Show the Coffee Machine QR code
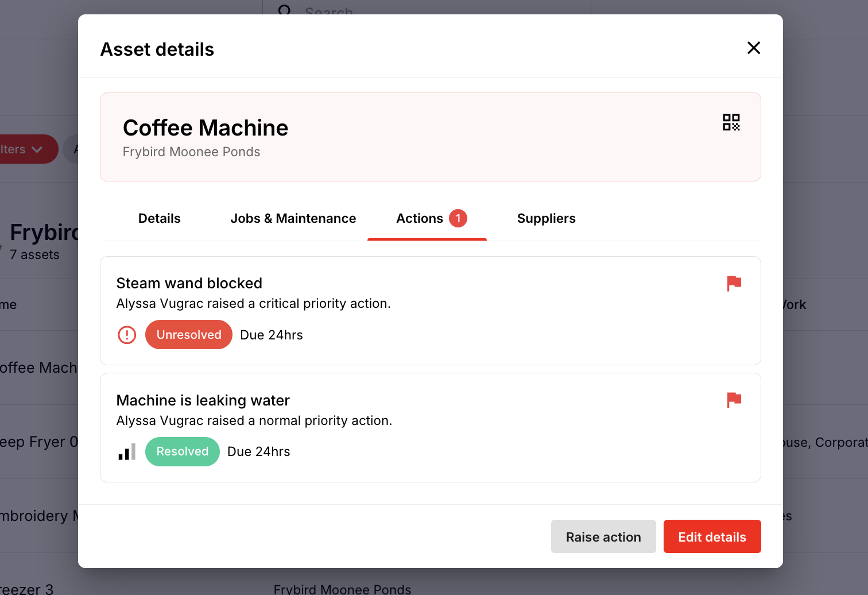 pyautogui.click(x=731, y=122)
